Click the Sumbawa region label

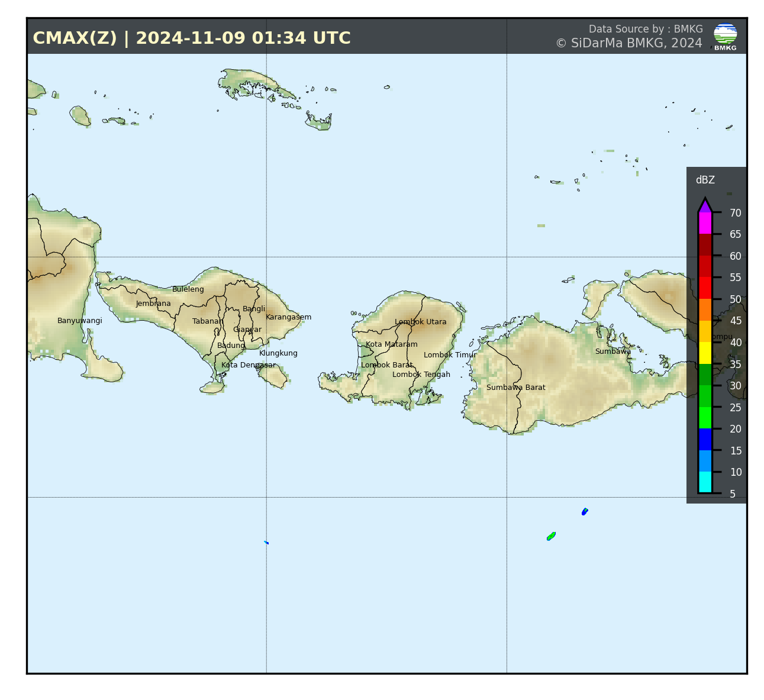coord(613,351)
